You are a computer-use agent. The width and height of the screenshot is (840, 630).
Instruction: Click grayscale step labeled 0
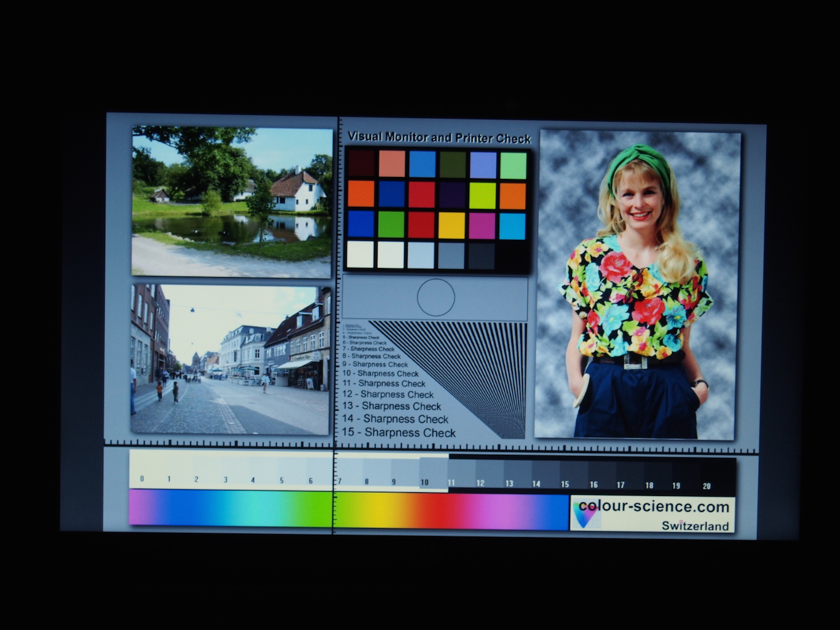tap(142, 470)
